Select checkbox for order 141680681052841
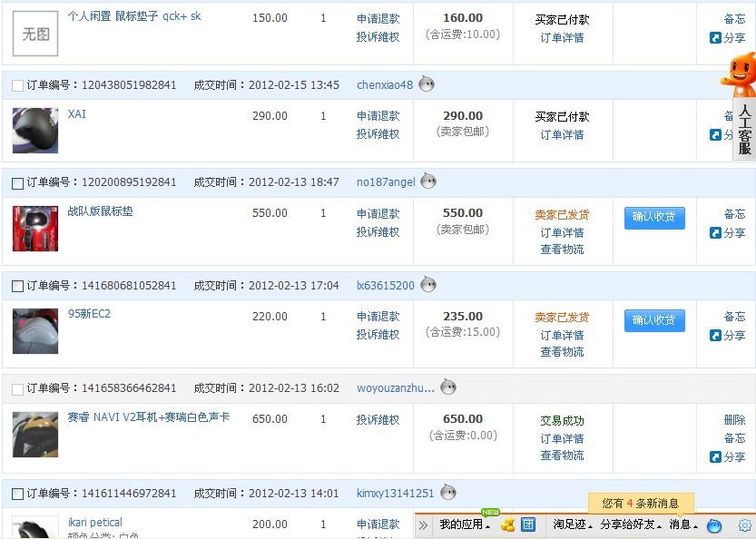 tap(17, 287)
